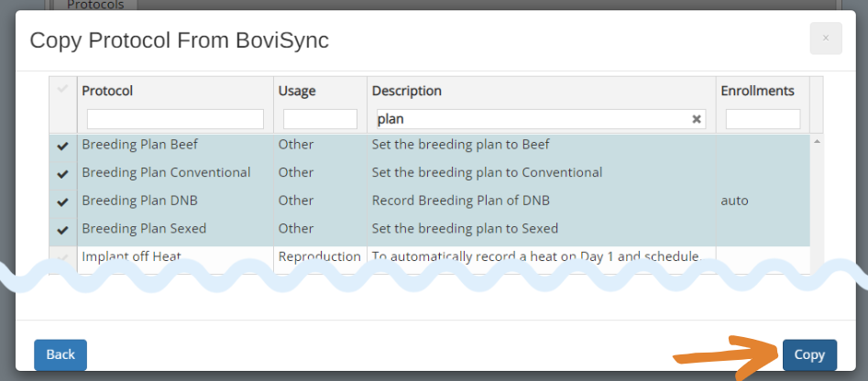Sort by the Enrollments column header

(x=757, y=91)
